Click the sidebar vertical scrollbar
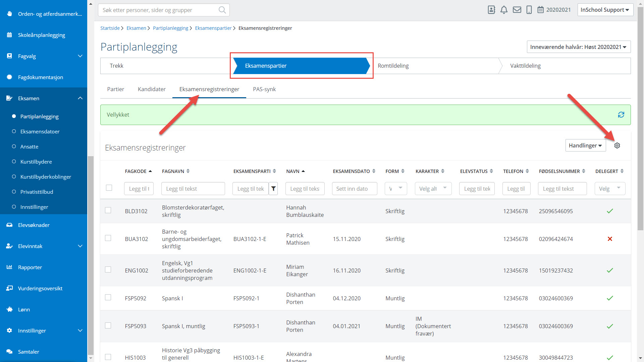The height and width of the screenshot is (362, 644). click(90, 255)
